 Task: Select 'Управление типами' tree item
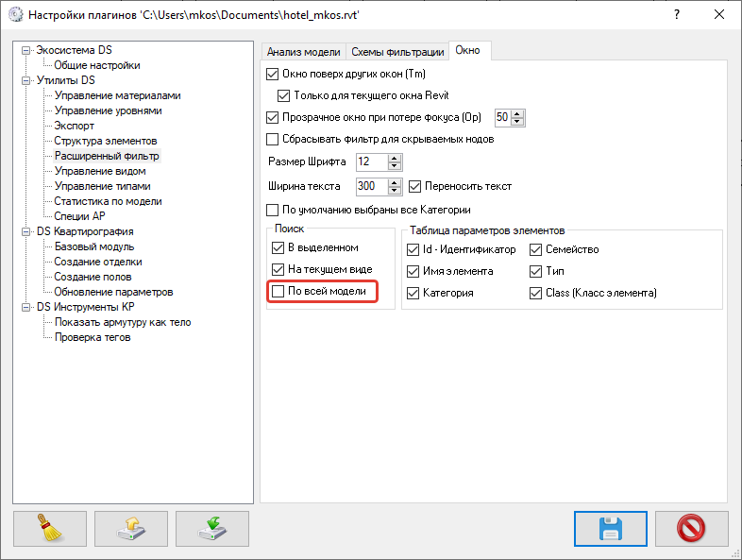point(102,186)
